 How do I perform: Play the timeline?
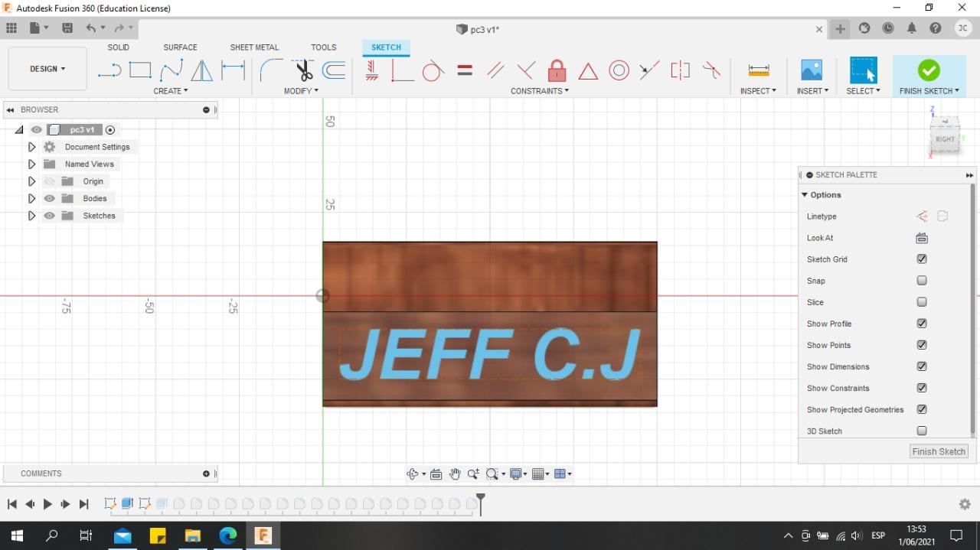(x=47, y=504)
